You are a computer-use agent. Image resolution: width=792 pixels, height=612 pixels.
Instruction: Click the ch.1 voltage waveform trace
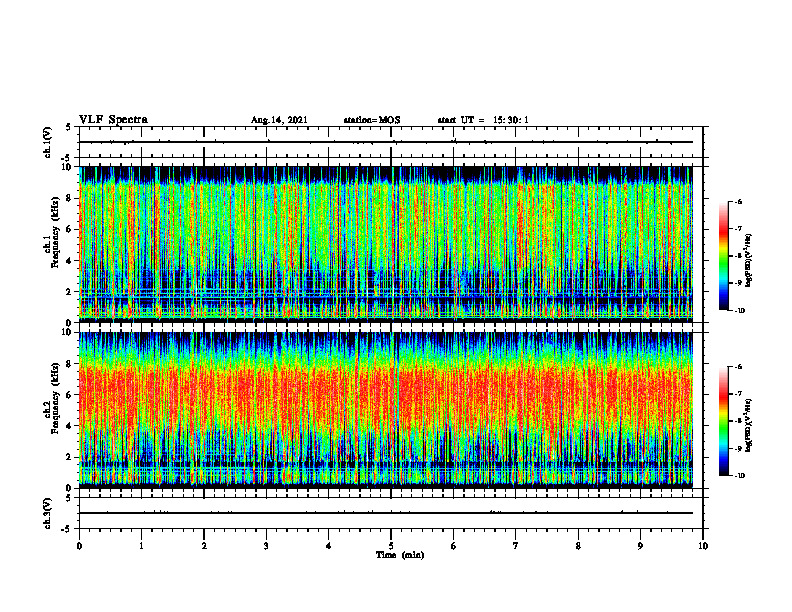pyautogui.click(x=386, y=142)
